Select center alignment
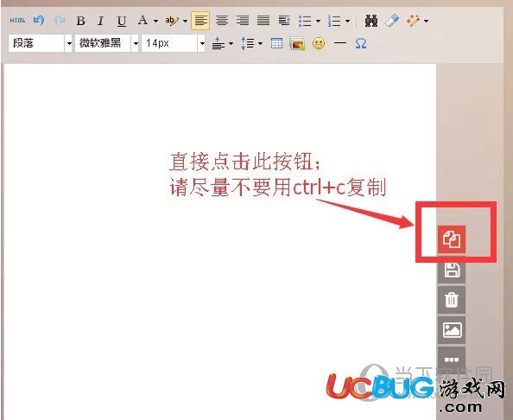513x420 pixels. 222,21
